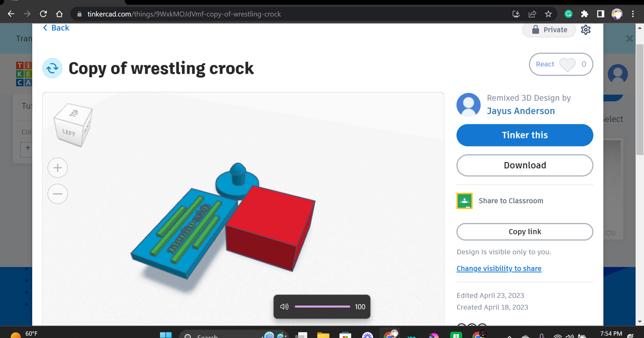The height and width of the screenshot is (338, 644).
Task: Open Change visibility to share link
Action: pyautogui.click(x=499, y=269)
